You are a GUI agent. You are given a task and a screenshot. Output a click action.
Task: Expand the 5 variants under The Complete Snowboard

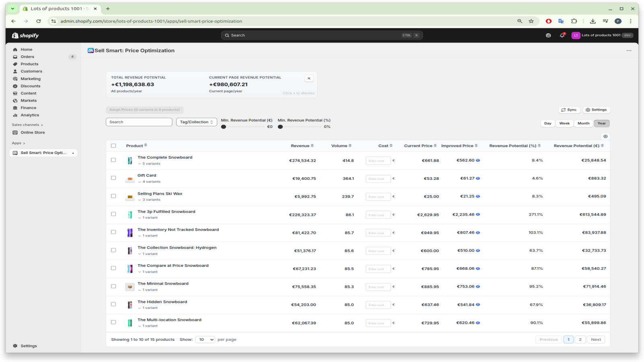[149, 164]
